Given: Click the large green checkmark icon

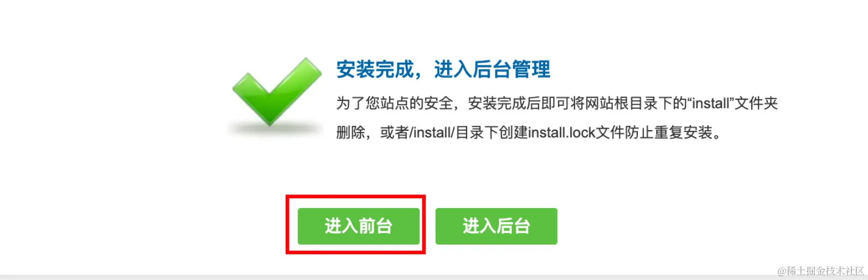Looking at the screenshot, I should coord(277,91).
